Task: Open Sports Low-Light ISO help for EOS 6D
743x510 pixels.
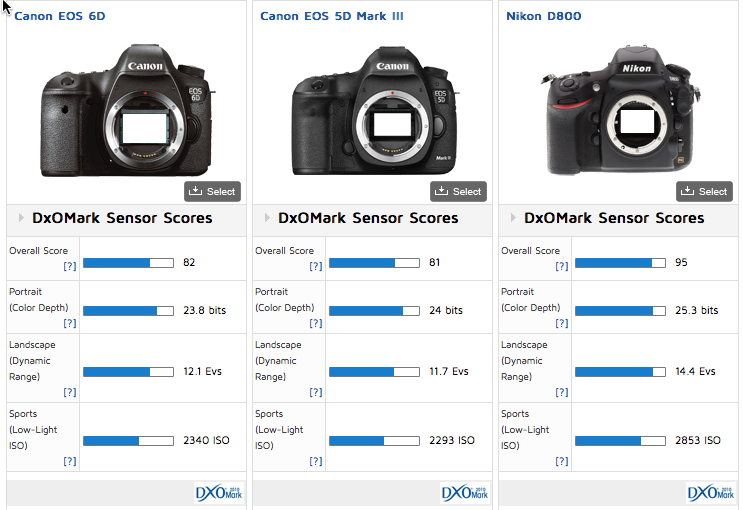Action: [70, 461]
